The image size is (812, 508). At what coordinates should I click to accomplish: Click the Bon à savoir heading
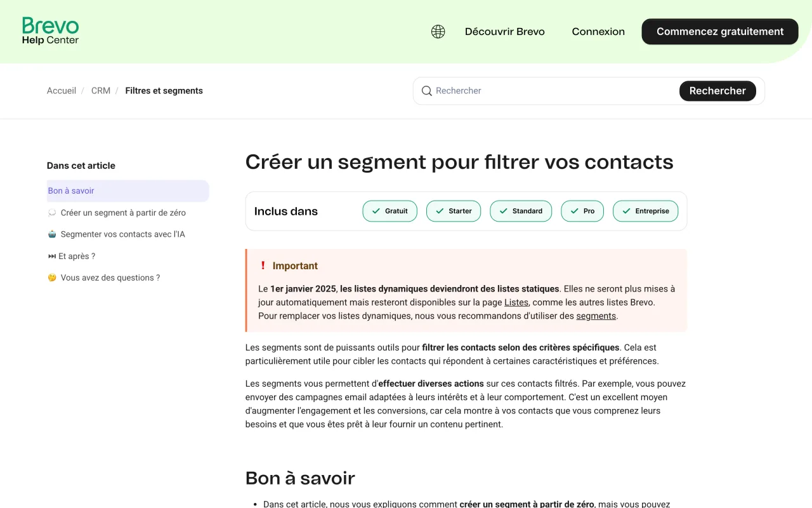(x=300, y=478)
